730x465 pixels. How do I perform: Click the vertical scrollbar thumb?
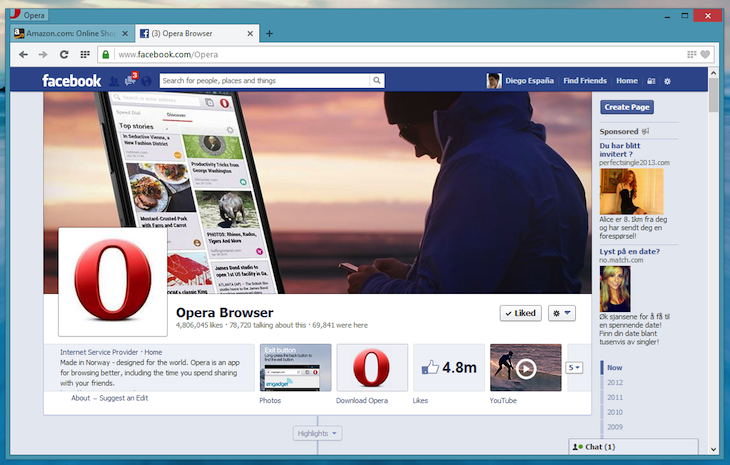pyautogui.click(x=713, y=95)
